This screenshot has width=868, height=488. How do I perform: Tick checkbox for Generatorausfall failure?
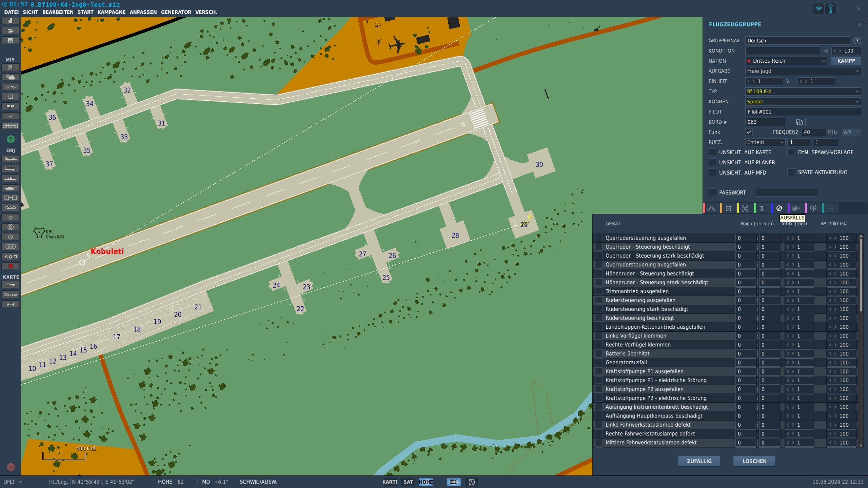[599, 363]
